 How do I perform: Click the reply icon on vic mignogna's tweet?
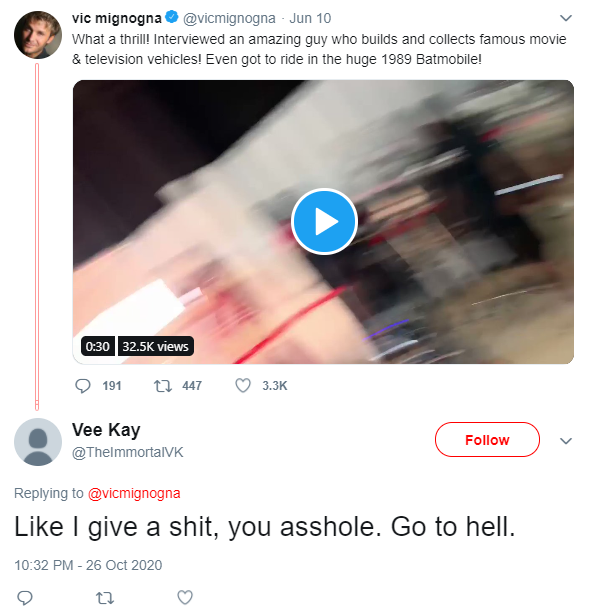coord(83,386)
